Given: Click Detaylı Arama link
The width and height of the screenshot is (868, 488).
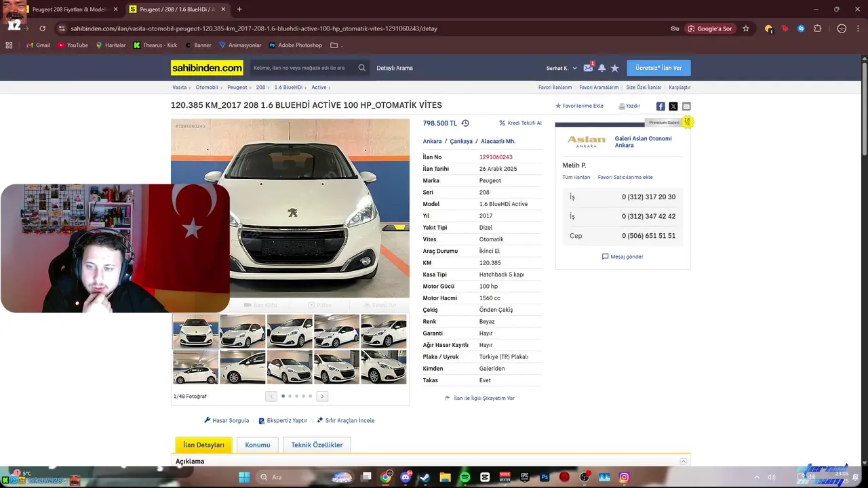Looking at the screenshot, I should 395,68.
